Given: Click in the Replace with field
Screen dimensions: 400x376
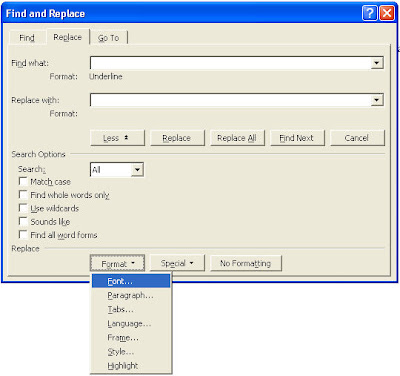Looking at the screenshot, I should pos(231,100).
